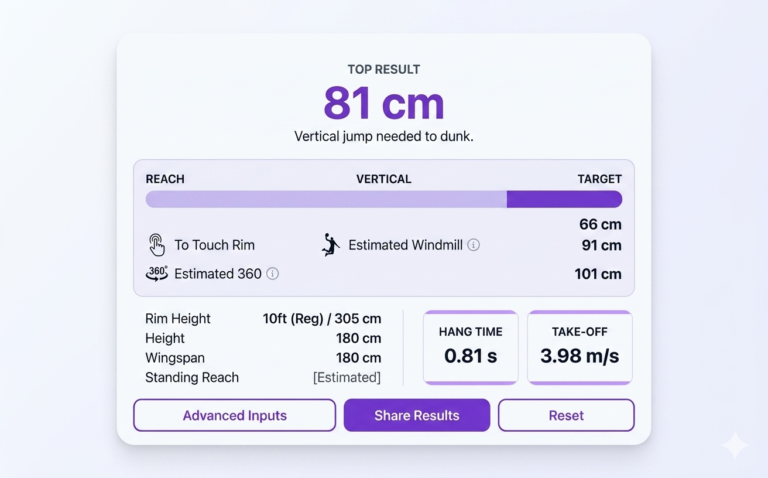Click the REACH label
This screenshot has height=478, width=768.
coord(165,179)
